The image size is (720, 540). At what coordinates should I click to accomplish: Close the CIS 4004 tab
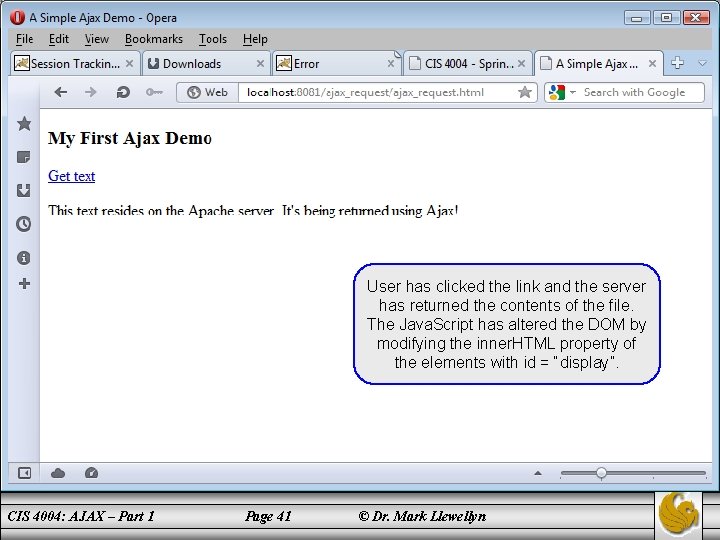pos(521,63)
